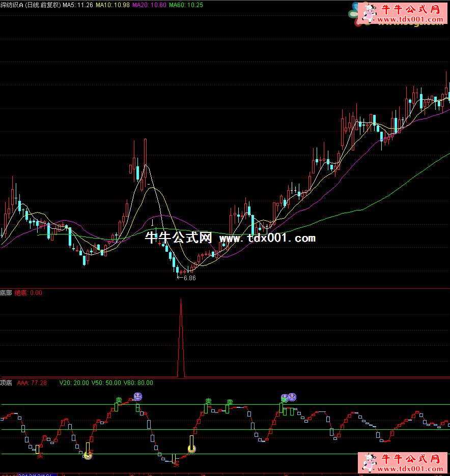Screen dimensions: 450x476
Task: Click the 绝底: 0.00 indicator value
Action: coord(29,293)
